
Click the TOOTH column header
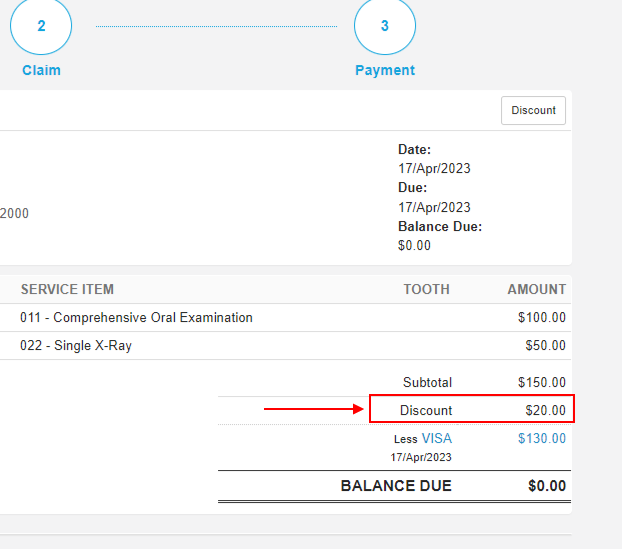426,289
